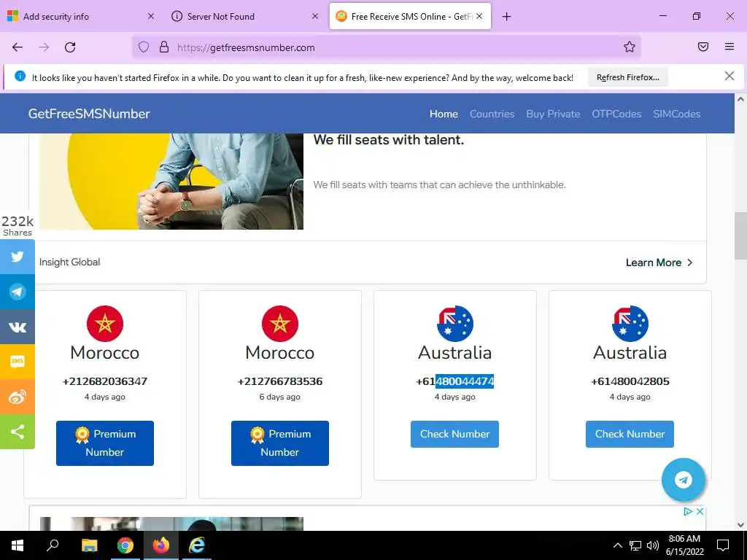Click the Insight Global ad image
This screenshot has width=747, height=560.
click(171, 182)
